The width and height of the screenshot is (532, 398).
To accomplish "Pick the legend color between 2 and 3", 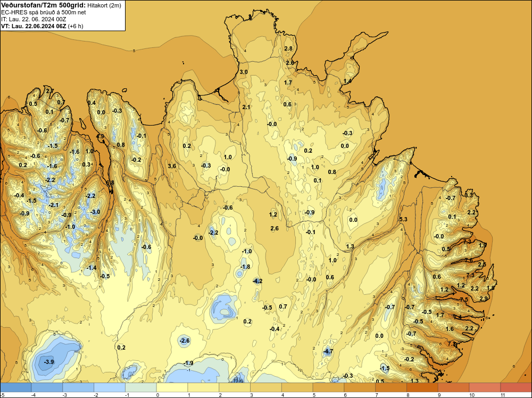I will [x=235, y=387].
